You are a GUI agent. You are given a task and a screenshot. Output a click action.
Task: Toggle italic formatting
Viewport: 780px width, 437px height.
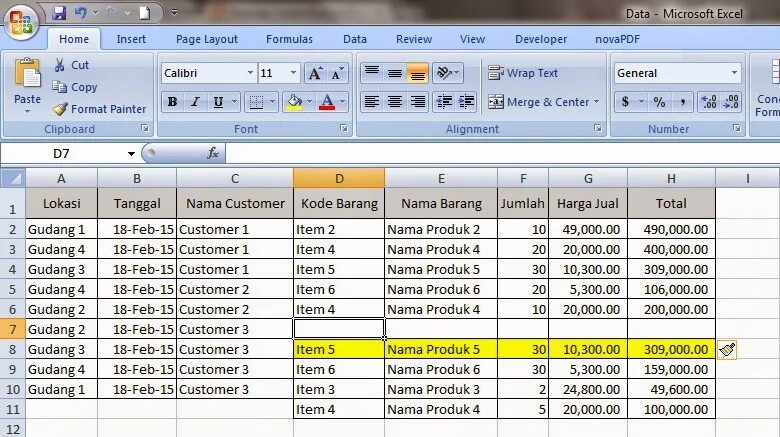(195, 102)
